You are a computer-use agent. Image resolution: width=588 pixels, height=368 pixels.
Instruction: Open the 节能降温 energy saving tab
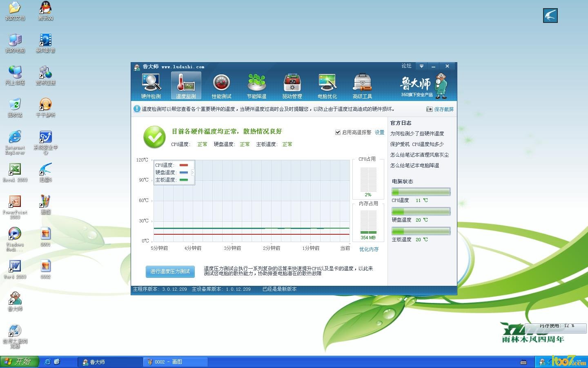click(x=256, y=86)
